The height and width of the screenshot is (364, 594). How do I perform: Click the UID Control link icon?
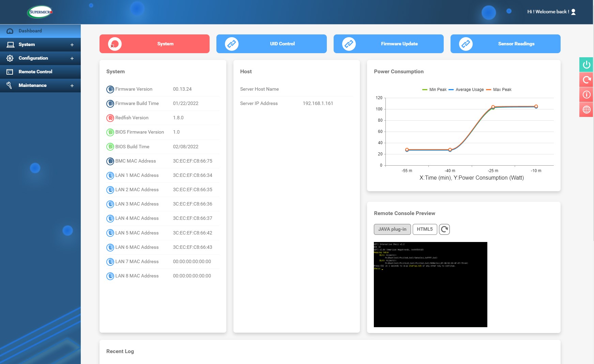(x=232, y=44)
